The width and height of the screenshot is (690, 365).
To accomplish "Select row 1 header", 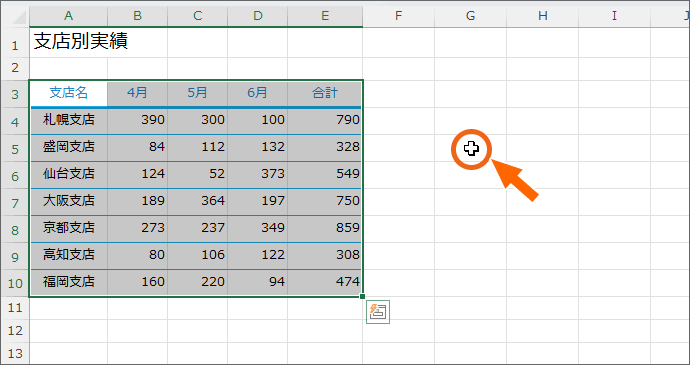I will coord(15,43).
